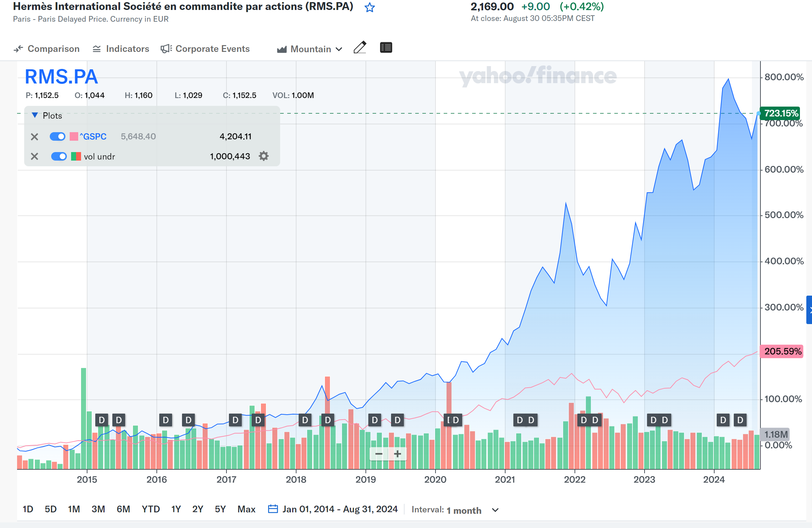
Task: Open vol undr settings gear
Action: point(263,156)
